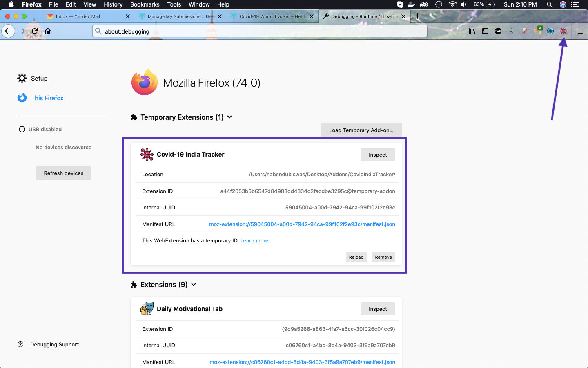Show sidebars using the sidebar icon

pos(485,31)
